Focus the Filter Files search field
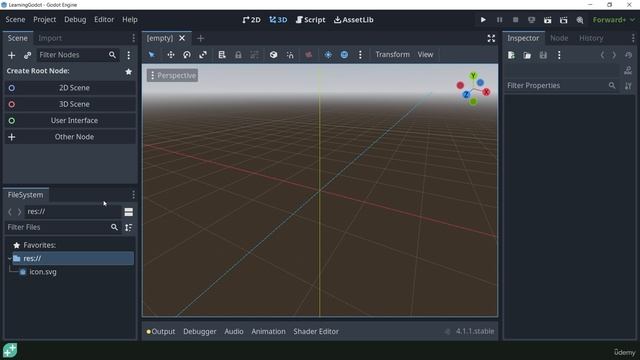Image resolution: width=640 pixels, height=360 pixels. [63, 227]
